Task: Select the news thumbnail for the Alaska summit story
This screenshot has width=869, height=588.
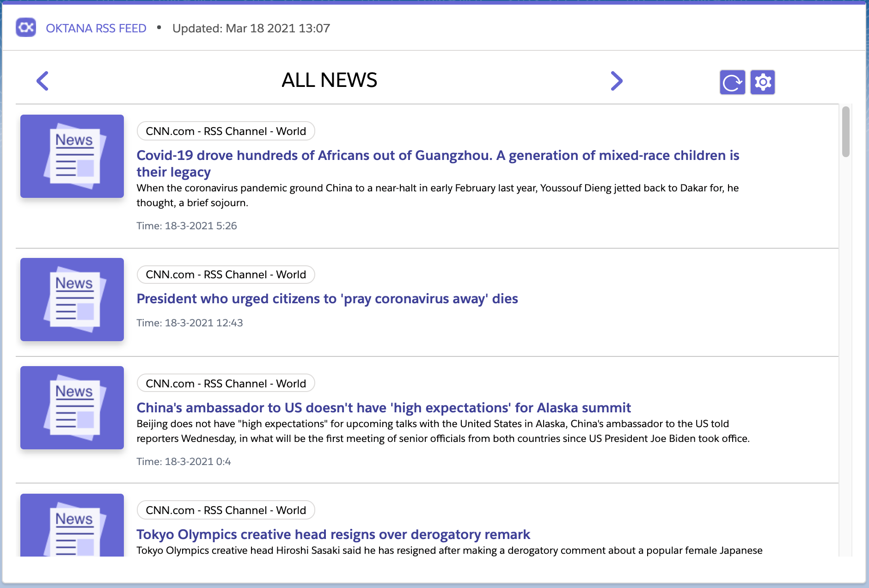Action: [72, 408]
